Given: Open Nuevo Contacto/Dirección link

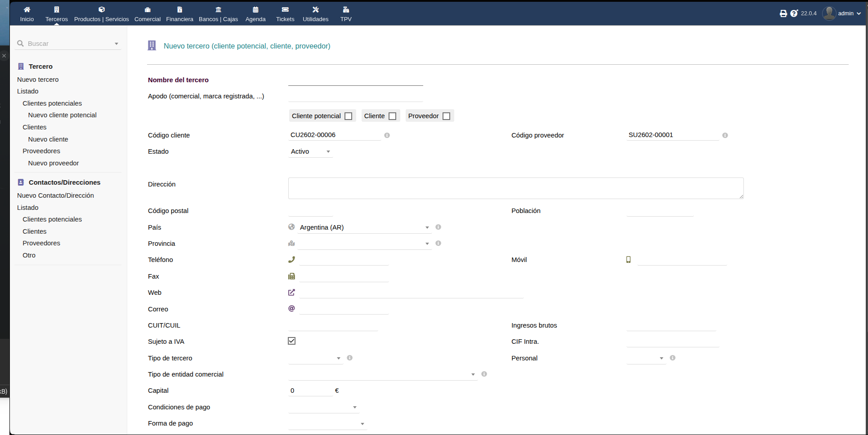Looking at the screenshot, I should [56, 195].
